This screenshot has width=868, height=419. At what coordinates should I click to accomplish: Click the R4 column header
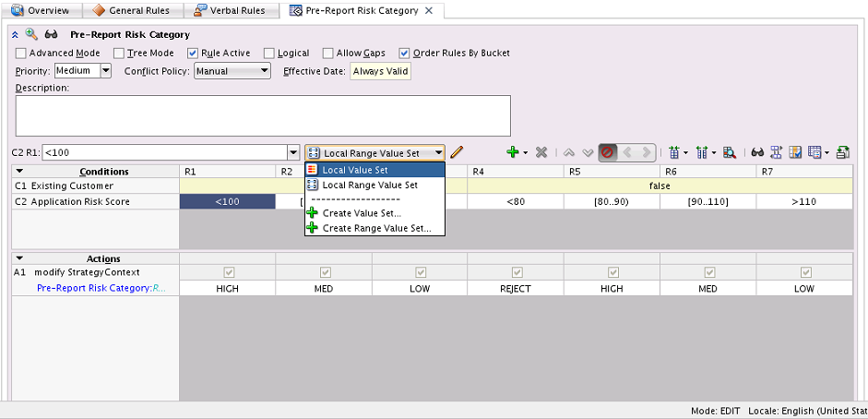pos(516,172)
